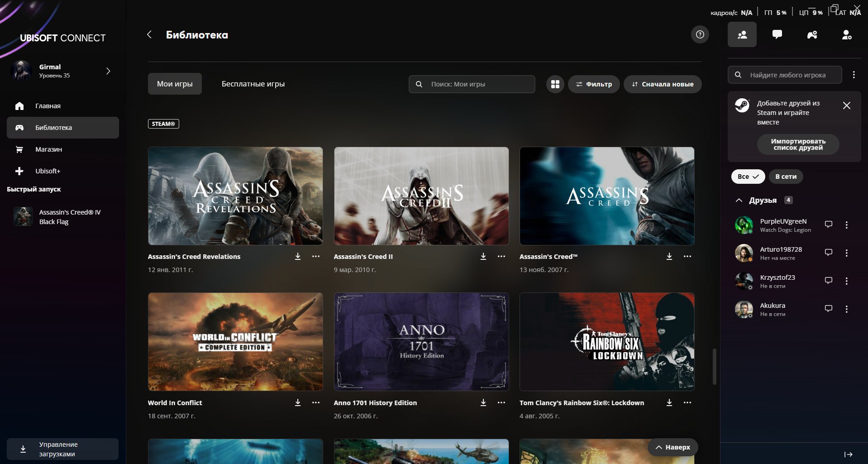Collapse the right friends sidebar

[848, 454]
